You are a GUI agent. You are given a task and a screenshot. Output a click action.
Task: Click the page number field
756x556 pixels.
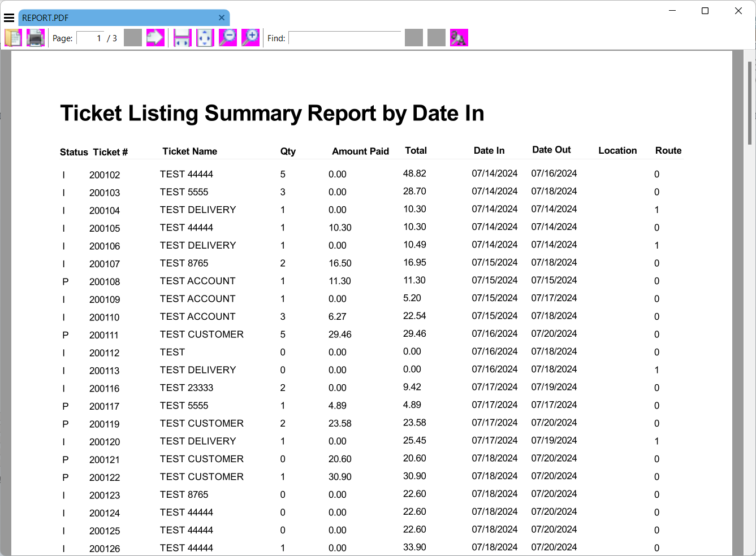tap(90, 38)
